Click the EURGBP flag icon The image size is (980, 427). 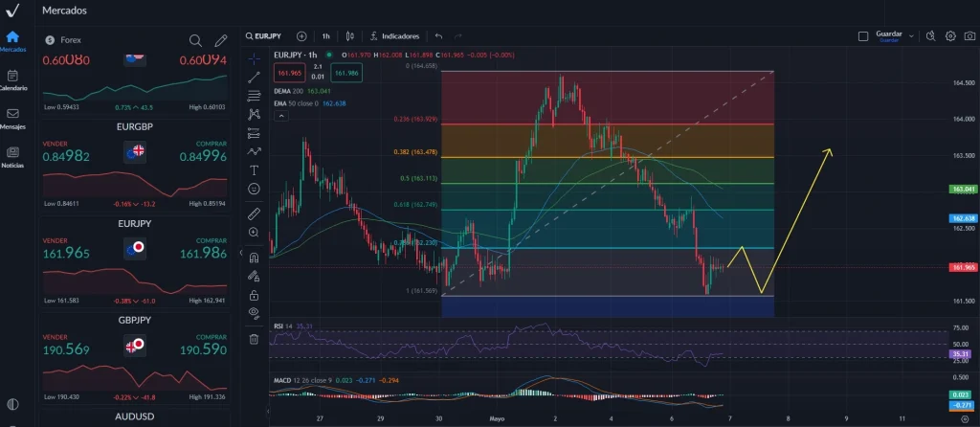click(135, 151)
